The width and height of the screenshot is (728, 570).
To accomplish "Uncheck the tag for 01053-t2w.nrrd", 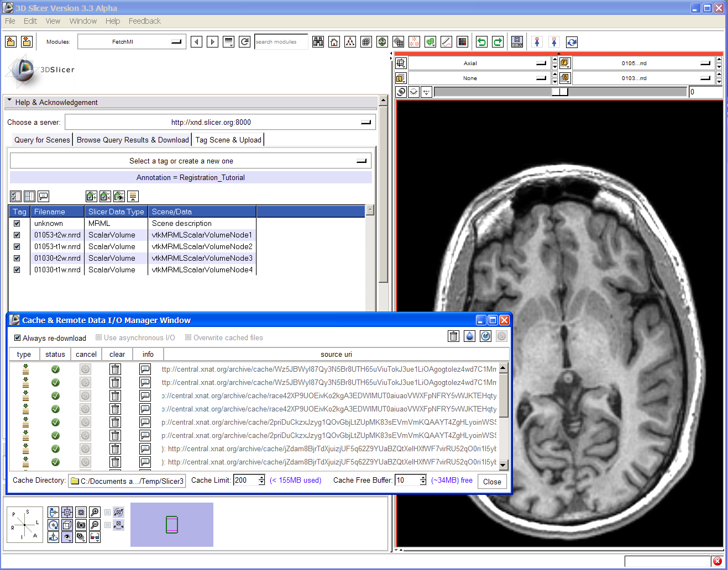I will [x=17, y=235].
